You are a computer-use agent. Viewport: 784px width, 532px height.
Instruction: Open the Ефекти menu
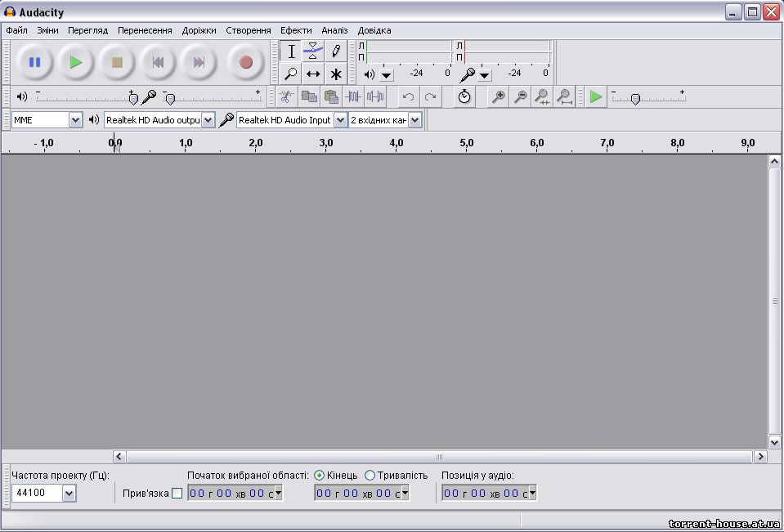(296, 30)
